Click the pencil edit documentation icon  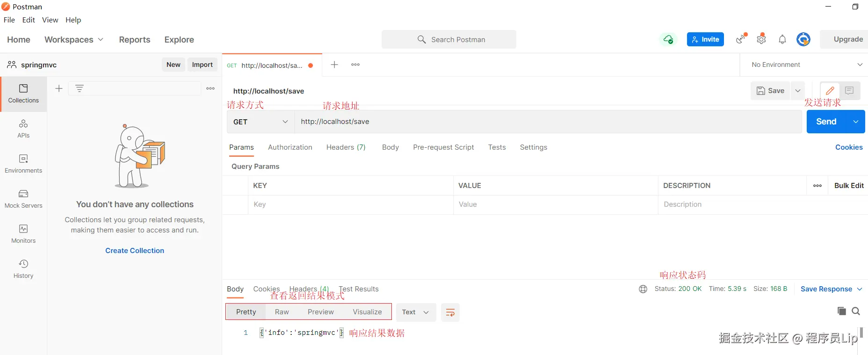click(830, 91)
